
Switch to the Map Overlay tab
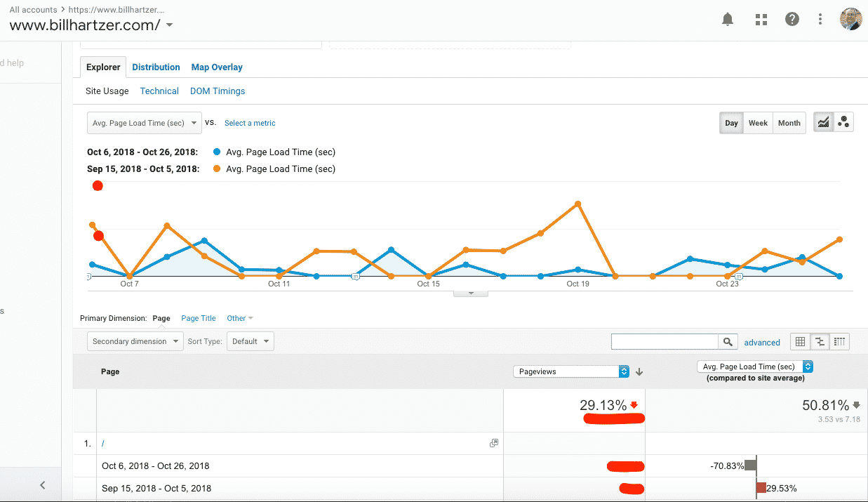click(217, 67)
